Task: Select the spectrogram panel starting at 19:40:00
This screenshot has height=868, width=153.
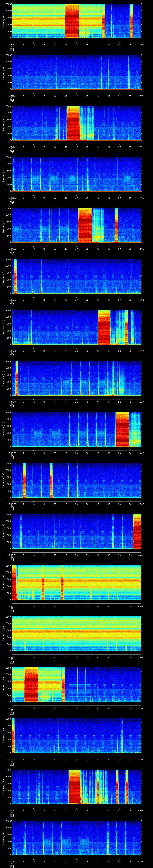Action: (77, 174)
